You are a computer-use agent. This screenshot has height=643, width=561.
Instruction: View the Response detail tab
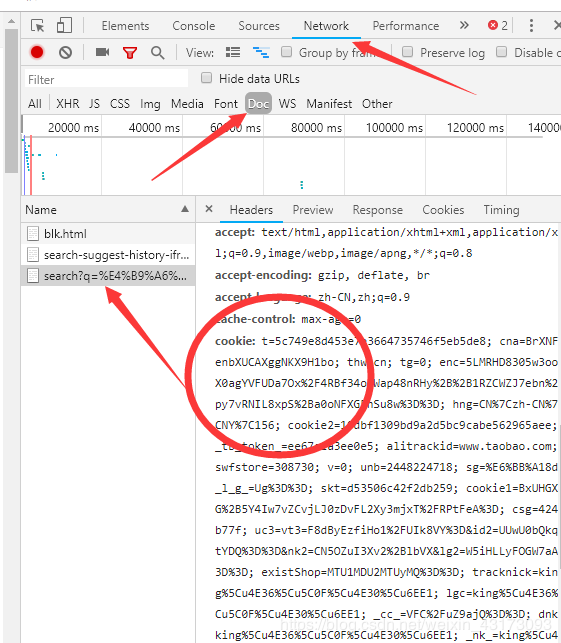pyautogui.click(x=378, y=210)
